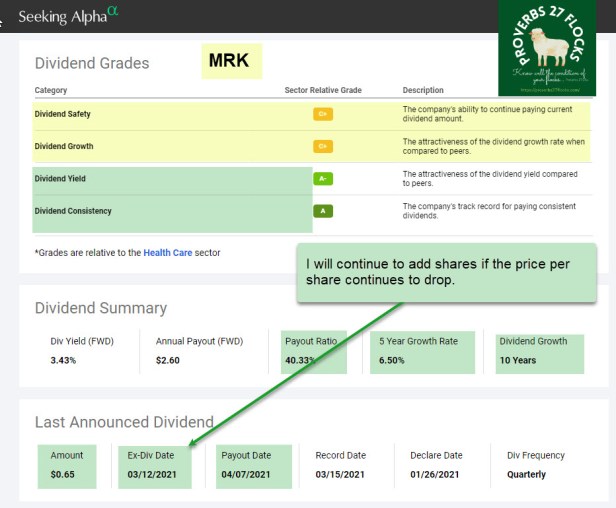Viewport: 616px width, 508px height.
Task: Click the Seeking Alpha logo
Action: pyautogui.click(x=68, y=15)
